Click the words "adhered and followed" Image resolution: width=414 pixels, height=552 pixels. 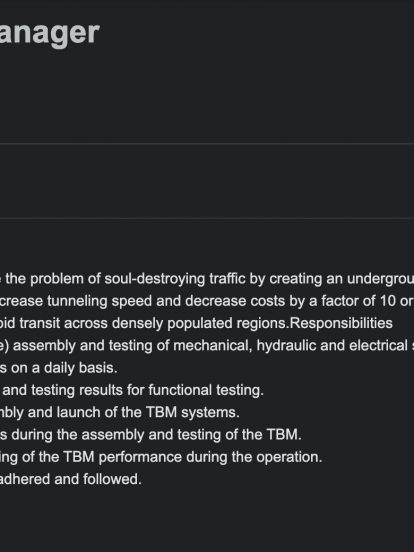[70, 479]
